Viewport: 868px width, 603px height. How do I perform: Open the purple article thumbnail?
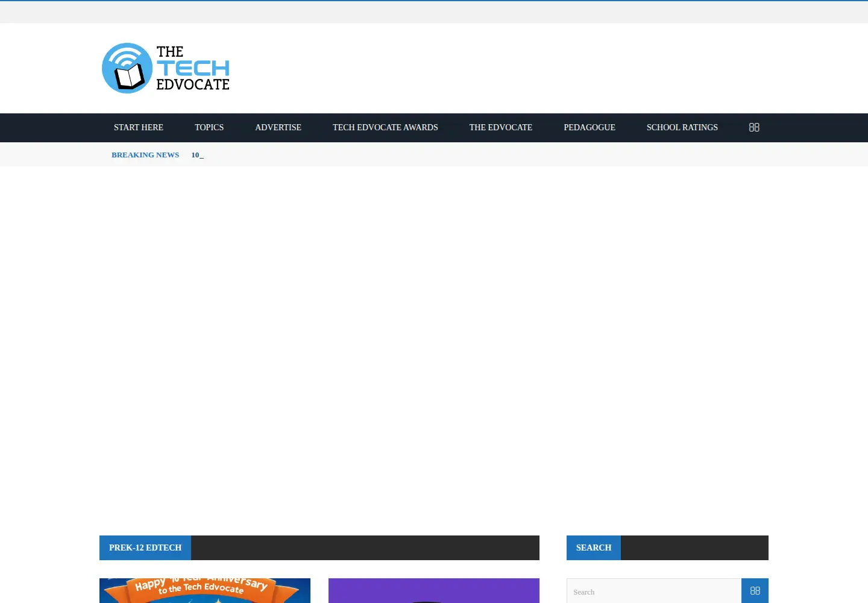pyautogui.click(x=434, y=591)
